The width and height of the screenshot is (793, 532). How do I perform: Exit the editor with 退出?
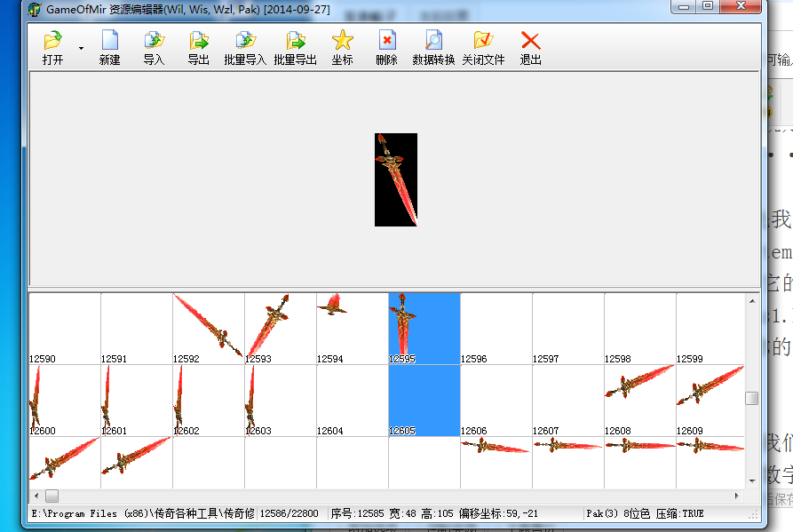pyautogui.click(x=530, y=48)
